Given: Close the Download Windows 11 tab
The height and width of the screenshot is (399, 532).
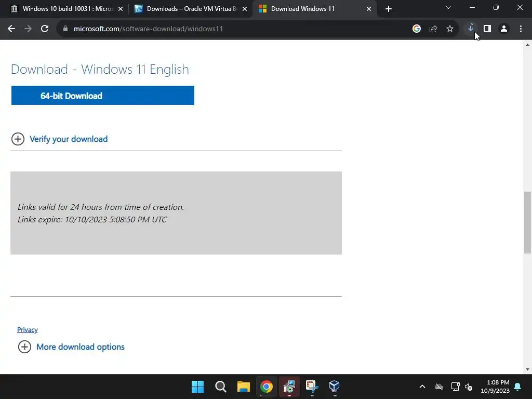Looking at the screenshot, I should coord(369,9).
